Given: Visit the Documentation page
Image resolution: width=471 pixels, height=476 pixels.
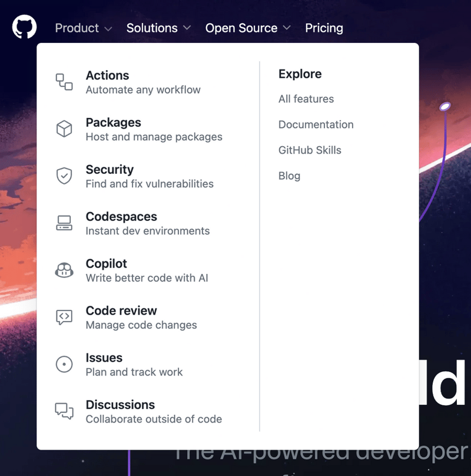Looking at the screenshot, I should point(316,124).
